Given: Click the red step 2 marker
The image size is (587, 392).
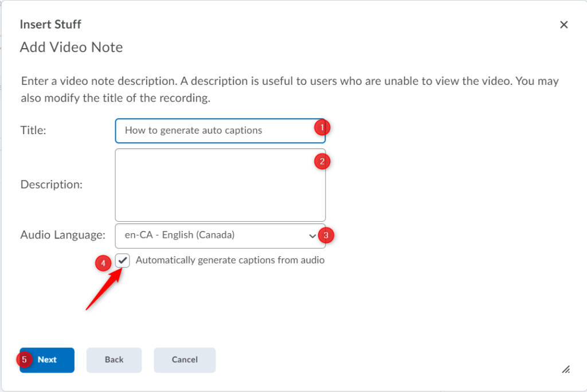Looking at the screenshot, I should pos(322,162).
